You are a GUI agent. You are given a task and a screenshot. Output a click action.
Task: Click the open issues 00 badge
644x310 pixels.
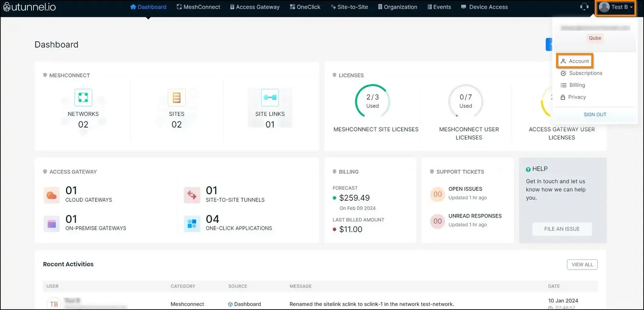point(438,194)
